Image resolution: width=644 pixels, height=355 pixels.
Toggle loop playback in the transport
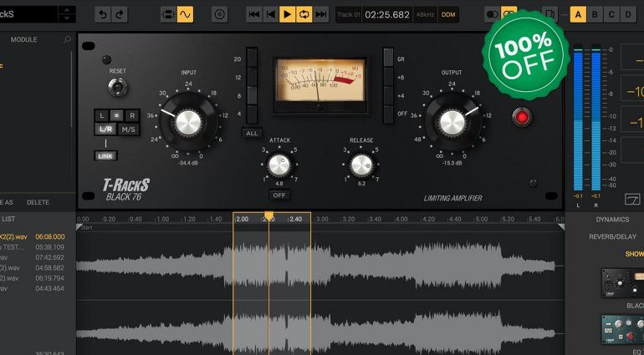pos(304,14)
